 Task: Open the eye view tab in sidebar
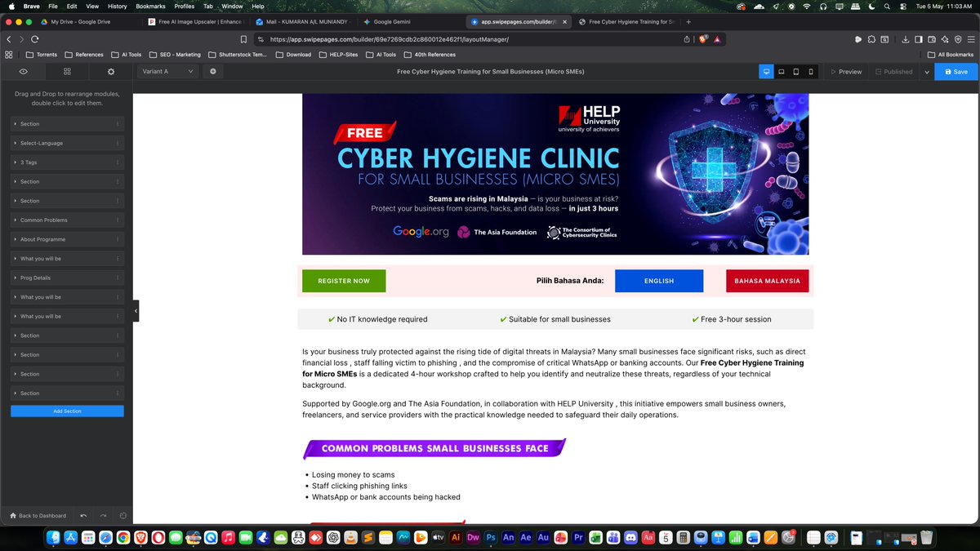[24, 72]
